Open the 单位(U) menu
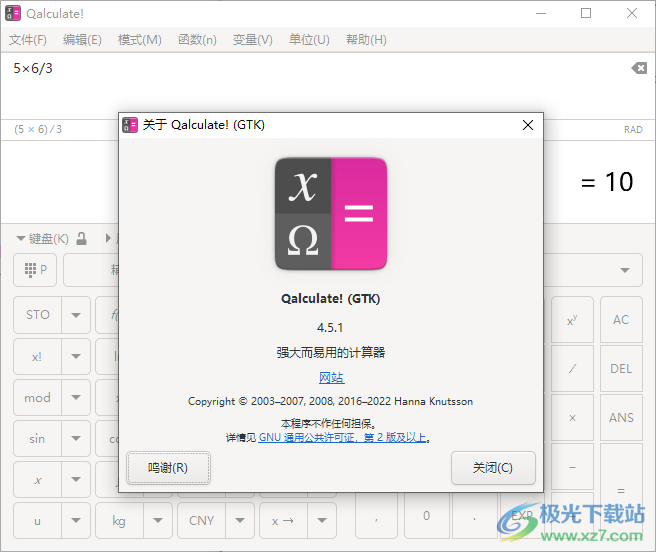The height and width of the screenshot is (552, 656). [x=309, y=40]
